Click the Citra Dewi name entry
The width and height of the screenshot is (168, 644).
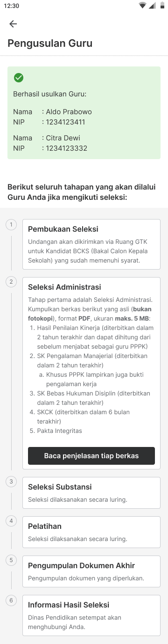point(63,138)
